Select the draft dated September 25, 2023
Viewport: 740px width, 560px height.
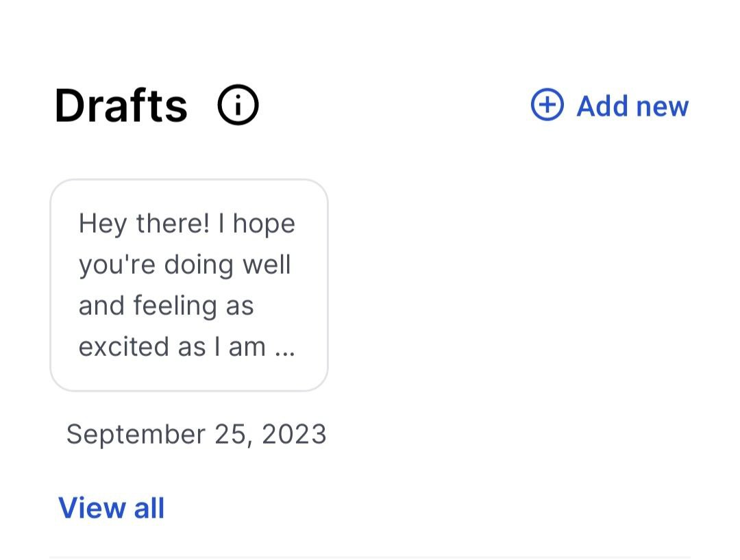[x=188, y=285]
